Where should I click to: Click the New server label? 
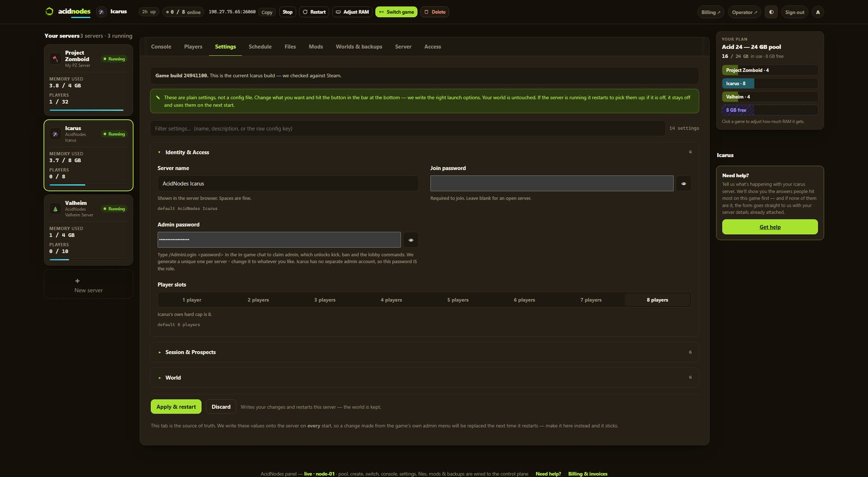coord(88,291)
